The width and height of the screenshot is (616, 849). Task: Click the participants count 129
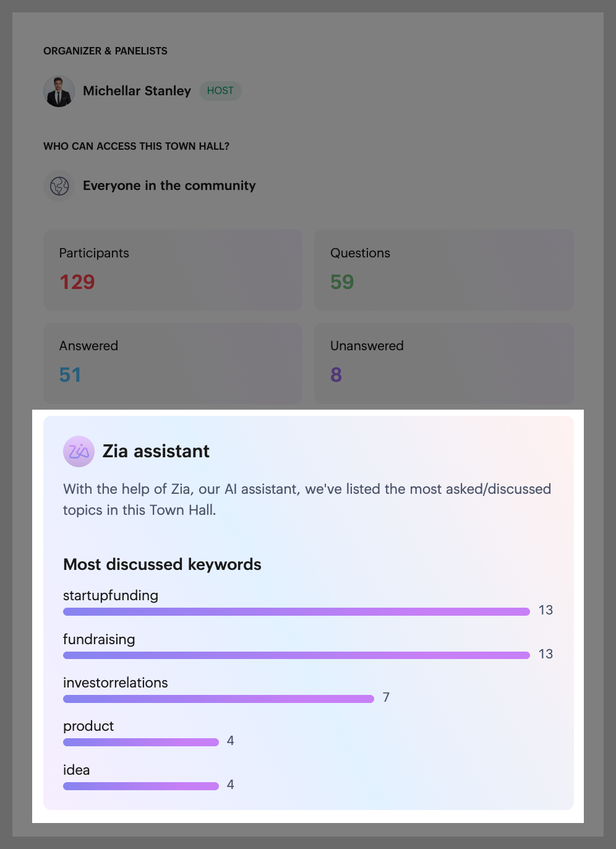pos(77,282)
